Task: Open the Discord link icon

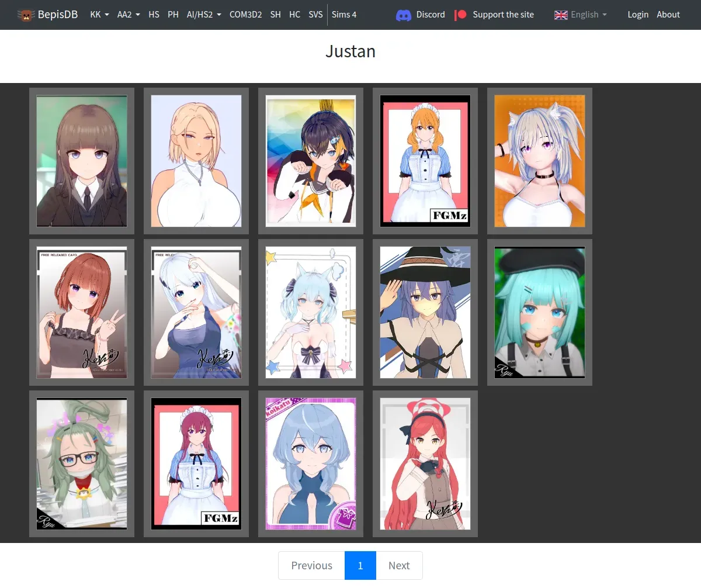Action: tap(404, 15)
